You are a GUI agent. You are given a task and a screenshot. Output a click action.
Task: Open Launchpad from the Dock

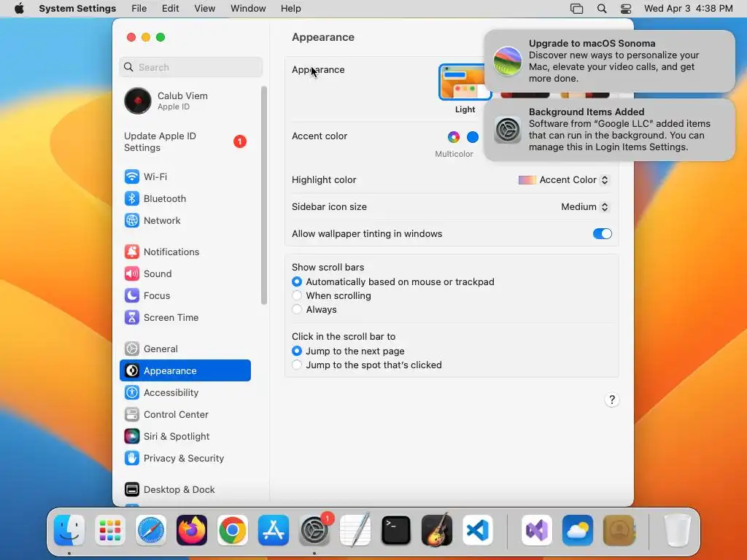[x=110, y=530]
